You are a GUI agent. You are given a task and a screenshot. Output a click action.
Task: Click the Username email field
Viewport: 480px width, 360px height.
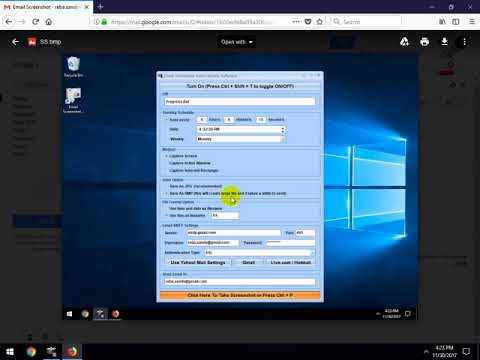[213, 243]
